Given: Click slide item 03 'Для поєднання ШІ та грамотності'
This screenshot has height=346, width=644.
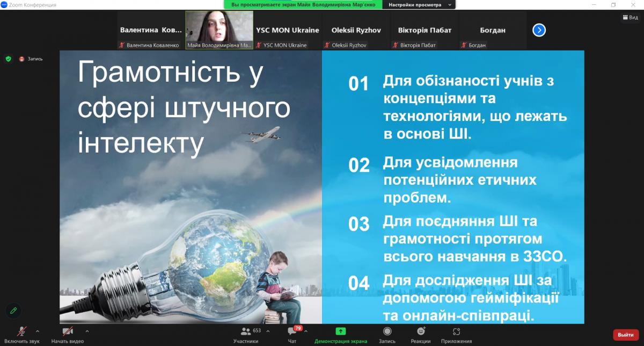Looking at the screenshot, I should tap(475, 239).
